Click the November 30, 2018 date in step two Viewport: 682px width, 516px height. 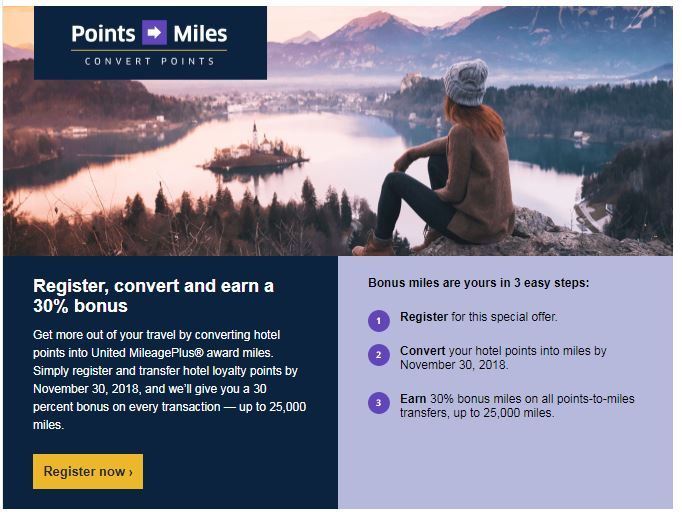click(x=454, y=365)
